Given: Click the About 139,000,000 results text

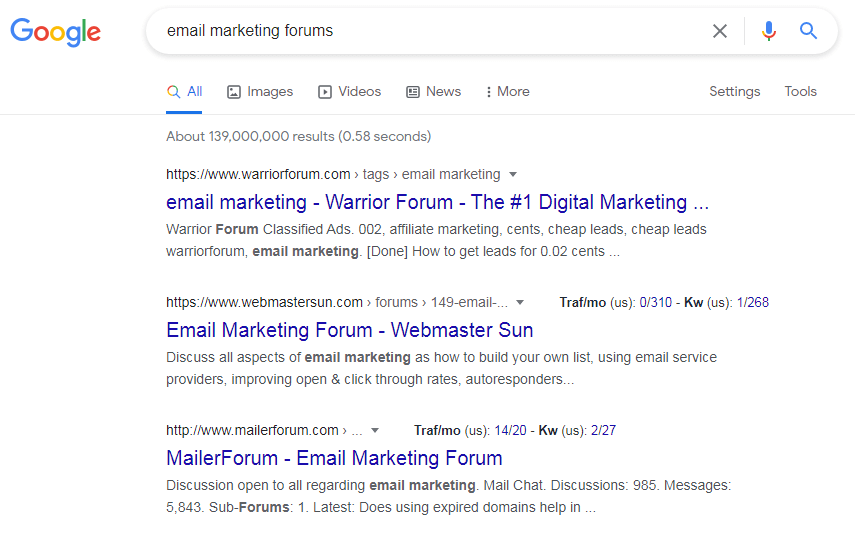Looking at the screenshot, I should pyautogui.click(x=298, y=136).
